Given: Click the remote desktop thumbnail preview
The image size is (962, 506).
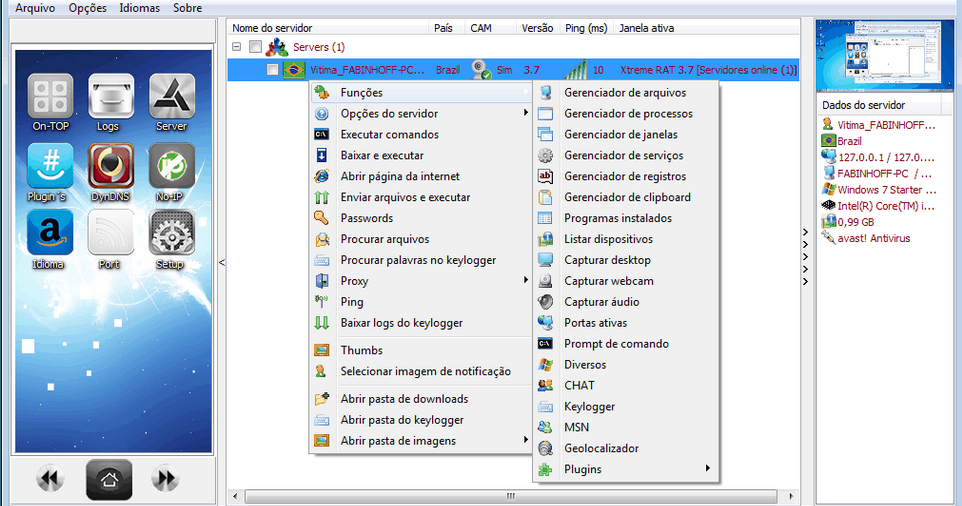Looking at the screenshot, I should pyautogui.click(x=885, y=55).
